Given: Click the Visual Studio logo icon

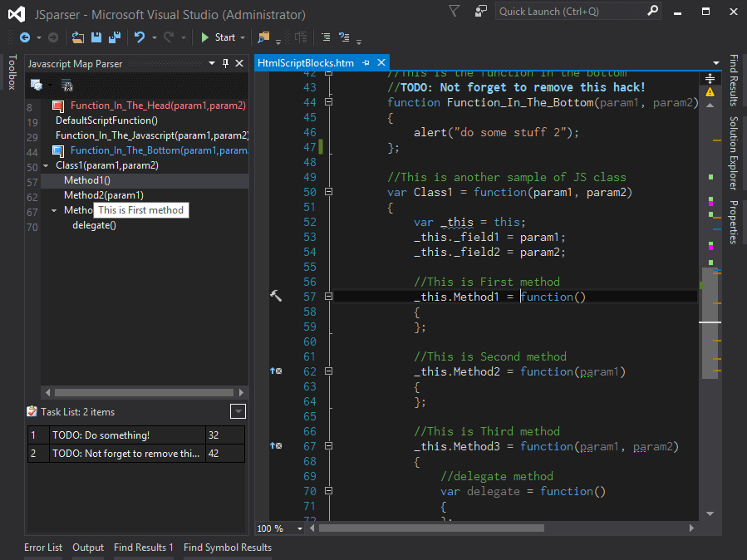Looking at the screenshot, I should 17,14.
